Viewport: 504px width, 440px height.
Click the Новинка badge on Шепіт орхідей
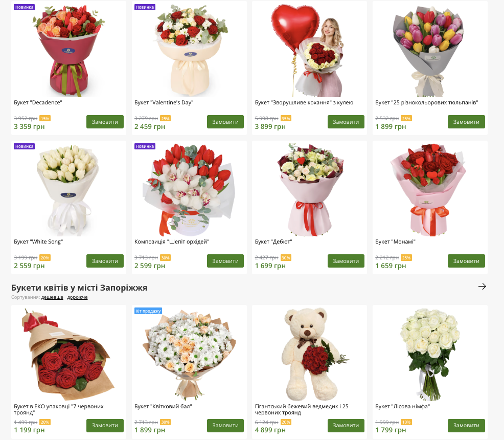pyautogui.click(x=145, y=146)
